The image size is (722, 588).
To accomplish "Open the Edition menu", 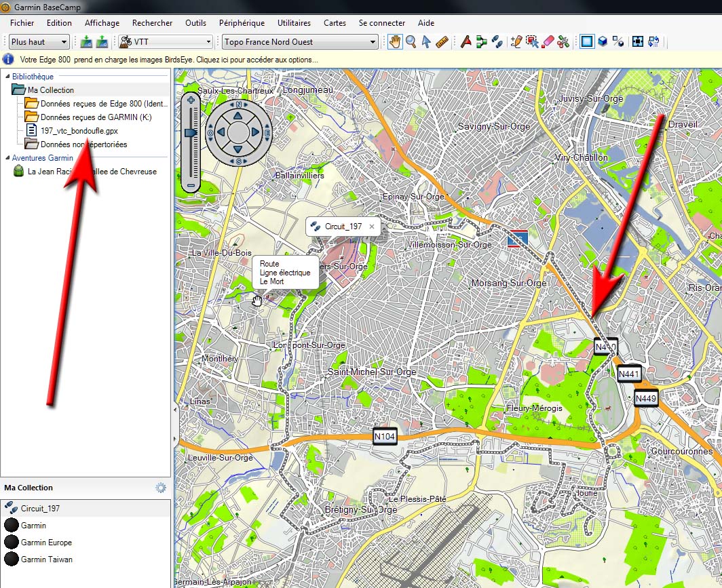I will [59, 22].
